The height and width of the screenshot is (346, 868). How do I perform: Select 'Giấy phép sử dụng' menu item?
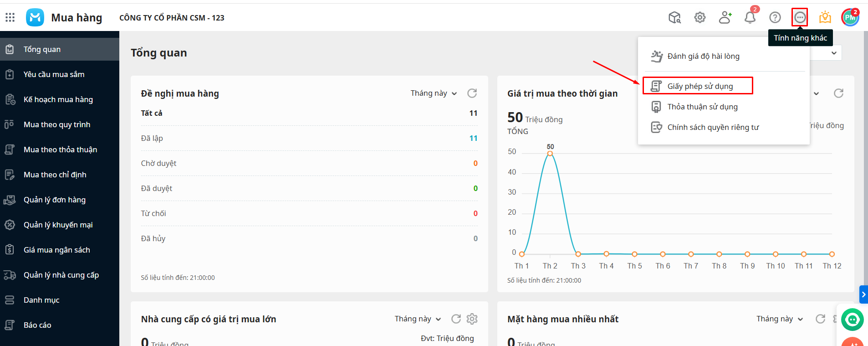pos(700,86)
